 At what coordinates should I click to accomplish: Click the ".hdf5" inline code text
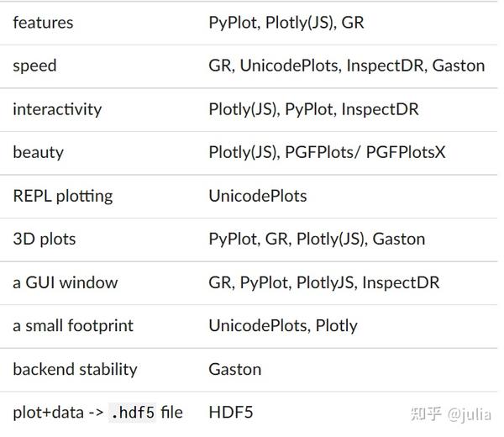click(132, 413)
